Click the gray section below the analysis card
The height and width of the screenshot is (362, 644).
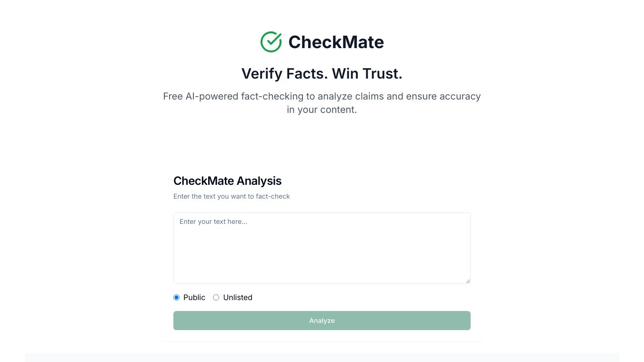322,357
